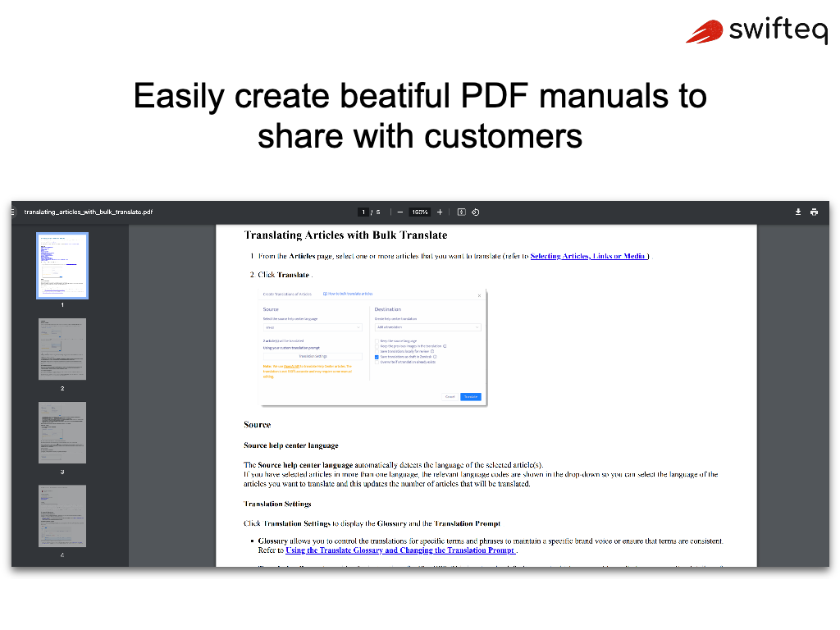Click the 150% zoom level display
The height and width of the screenshot is (630, 840).
418,212
